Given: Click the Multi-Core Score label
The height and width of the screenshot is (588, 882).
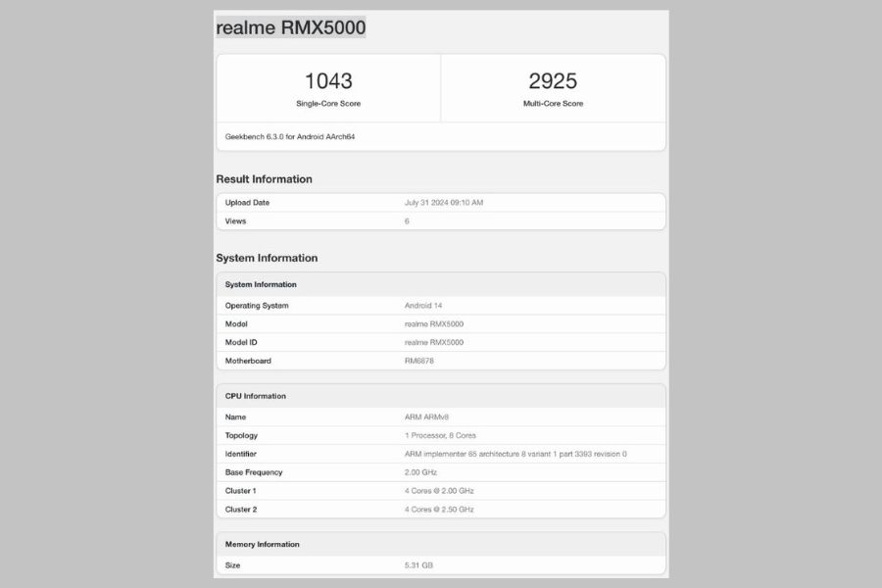Looking at the screenshot, I should point(553,103).
